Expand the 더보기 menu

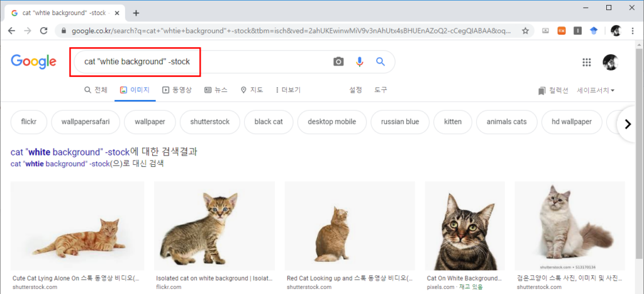(x=288, y=90)
